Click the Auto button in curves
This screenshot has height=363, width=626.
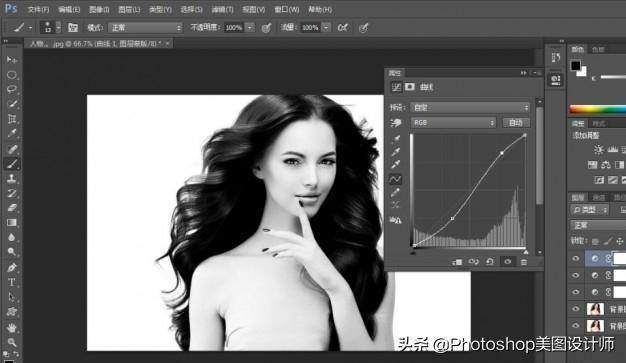tap(516, 123)
